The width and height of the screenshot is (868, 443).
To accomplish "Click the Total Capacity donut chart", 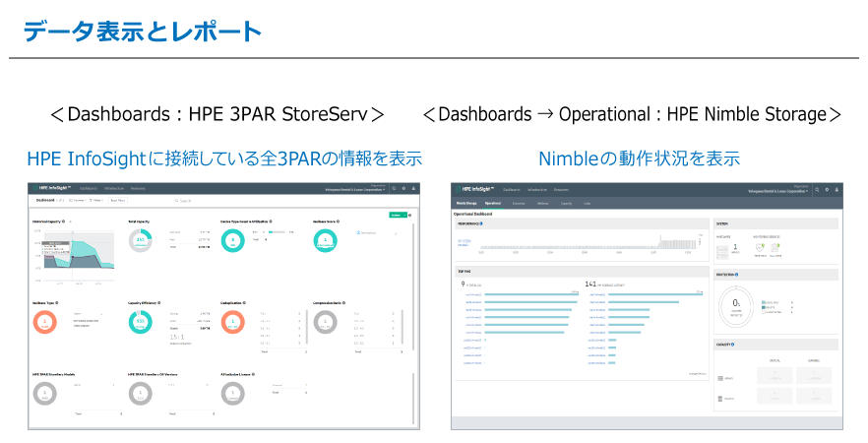I will [x=140, y=241].
